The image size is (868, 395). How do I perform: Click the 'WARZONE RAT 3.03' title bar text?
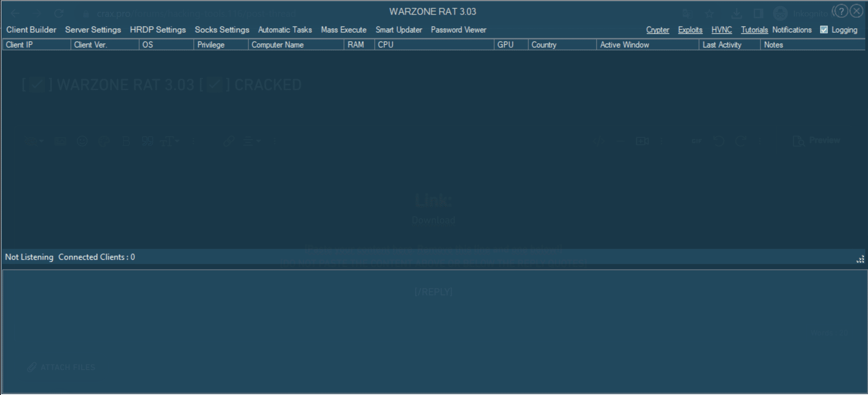433,12
